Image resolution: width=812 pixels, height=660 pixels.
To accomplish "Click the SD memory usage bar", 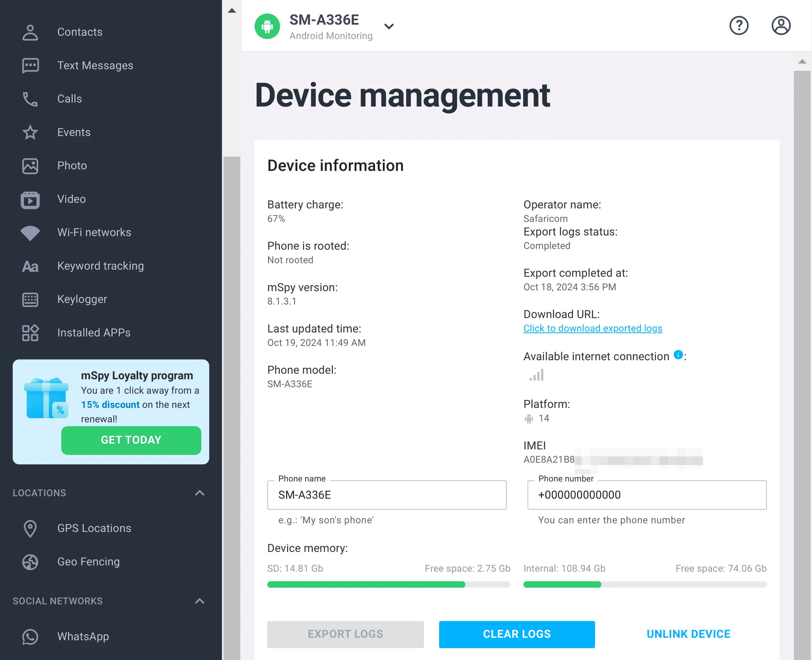I will coord(389,585).
